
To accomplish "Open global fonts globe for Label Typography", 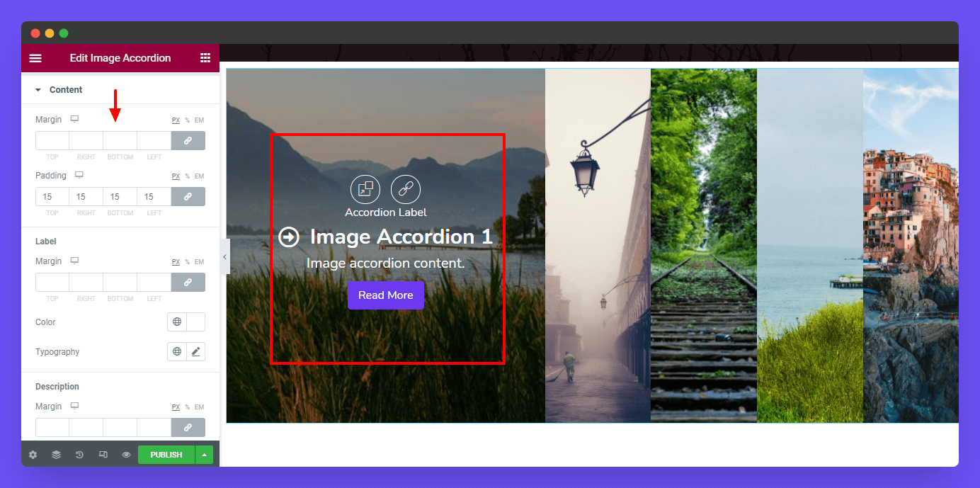I will tap(177, 352).
